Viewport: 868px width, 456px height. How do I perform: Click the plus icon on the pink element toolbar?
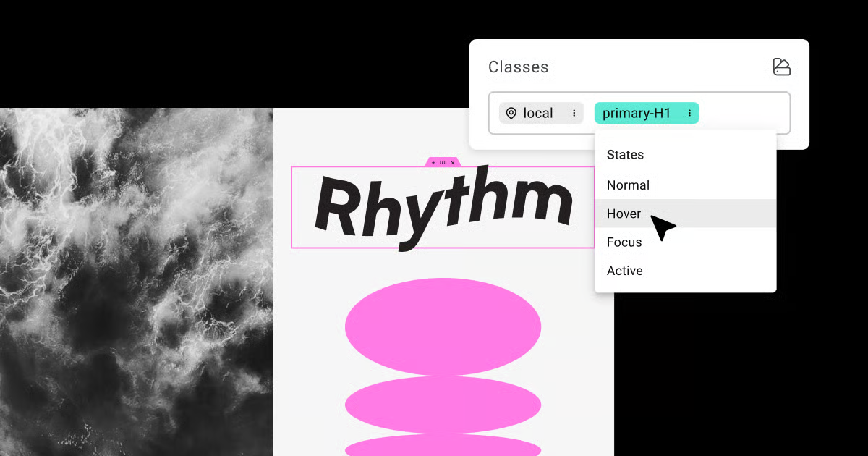click(433, 162)
